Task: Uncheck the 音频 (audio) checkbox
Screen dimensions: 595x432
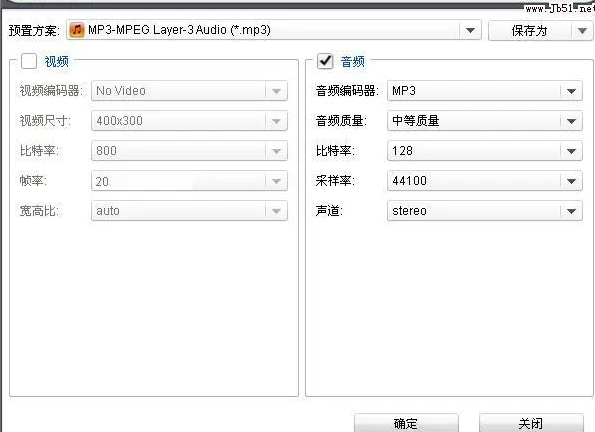Action: (325, 61)
